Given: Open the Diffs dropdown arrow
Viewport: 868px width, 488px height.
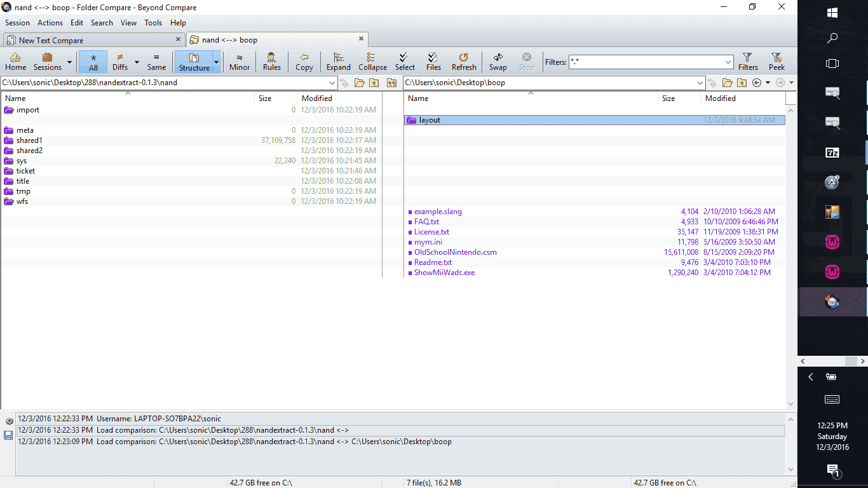Looking at the screenshot, I should click(x=137, y=62).
